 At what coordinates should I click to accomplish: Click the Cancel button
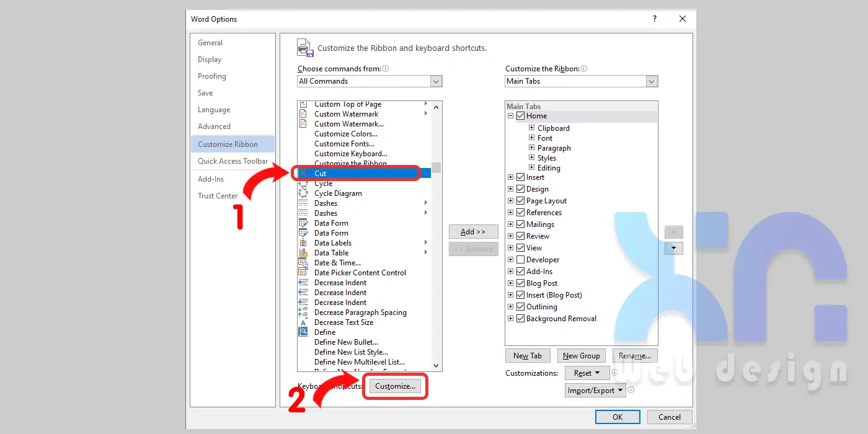pos(670,417)
